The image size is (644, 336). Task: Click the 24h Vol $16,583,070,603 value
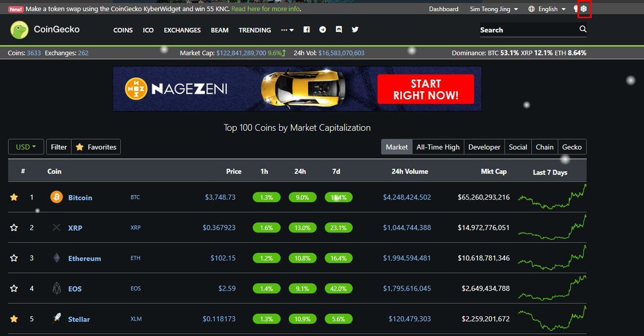point(341,53)
